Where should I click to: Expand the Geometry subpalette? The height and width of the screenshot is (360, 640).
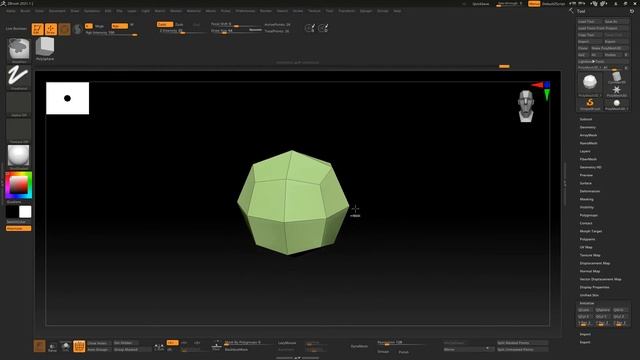pyautogui.click(x=587, y=127)
